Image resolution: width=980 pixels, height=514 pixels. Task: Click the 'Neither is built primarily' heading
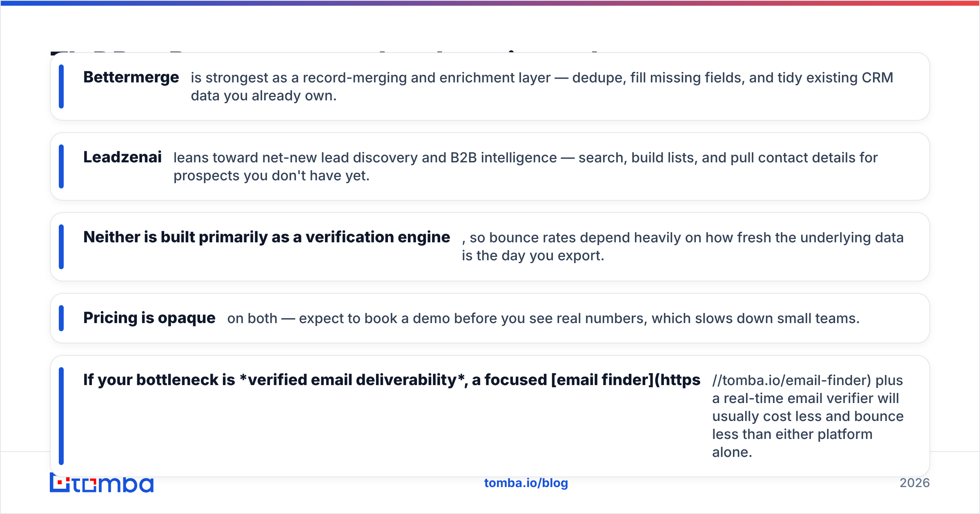267,237
